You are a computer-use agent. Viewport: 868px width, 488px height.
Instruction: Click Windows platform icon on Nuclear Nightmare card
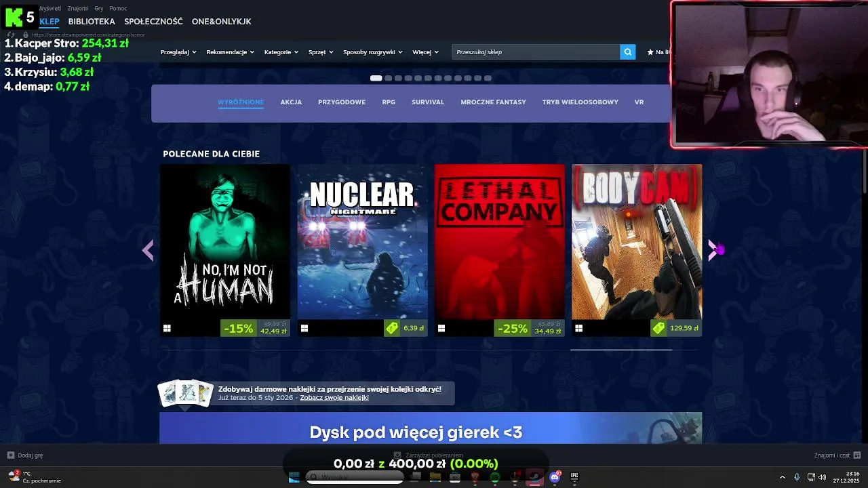[x=304, y=328]
